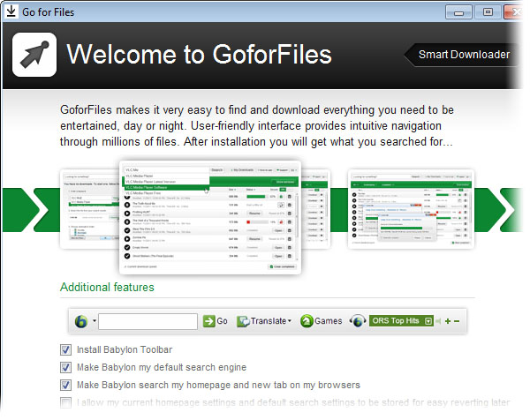This screenshot has height=420, width=530.
Task: Select the right screenshot thumbnail
Action: [411, 210]
